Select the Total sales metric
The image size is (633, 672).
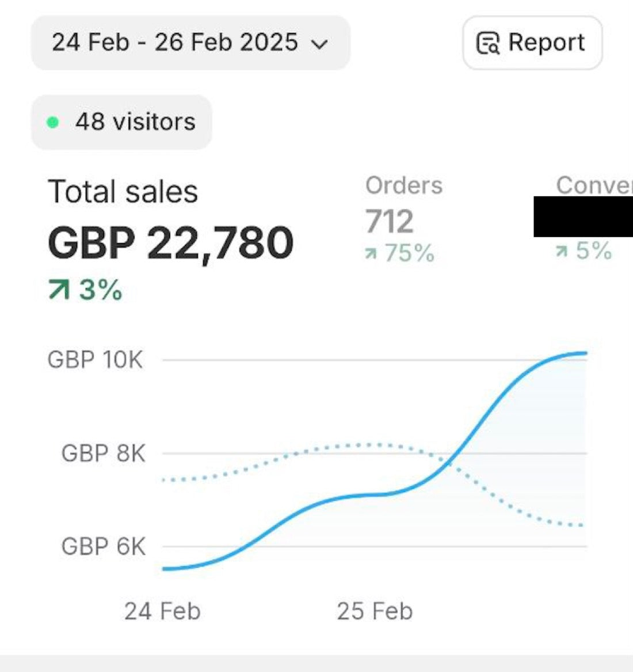click(123, 192)
